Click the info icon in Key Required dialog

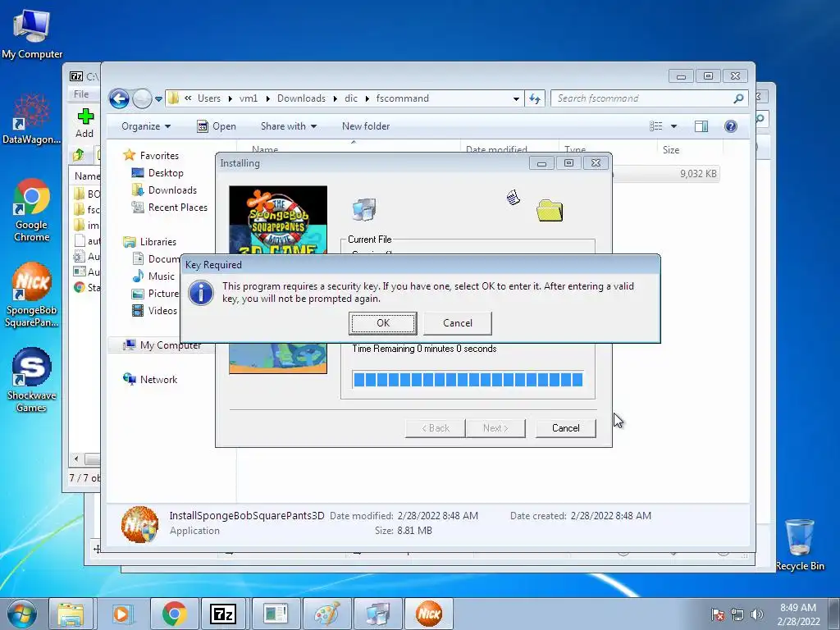202,293
